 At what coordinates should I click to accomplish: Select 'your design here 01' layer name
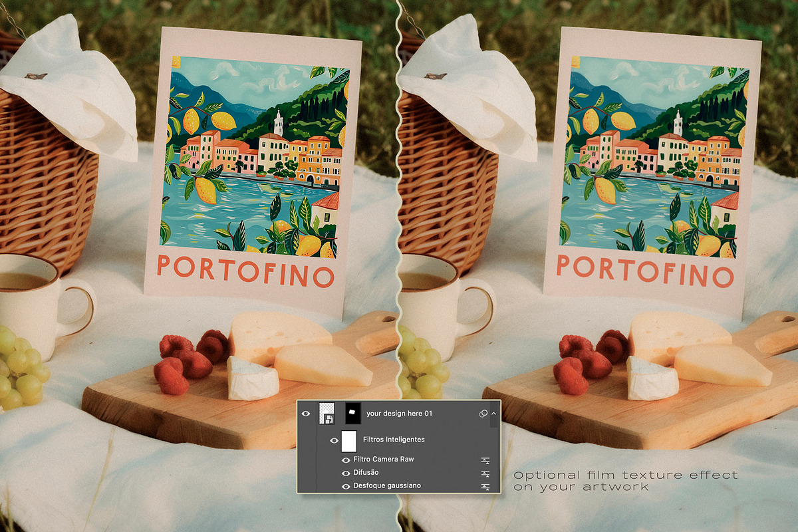[x=399, y=414]
